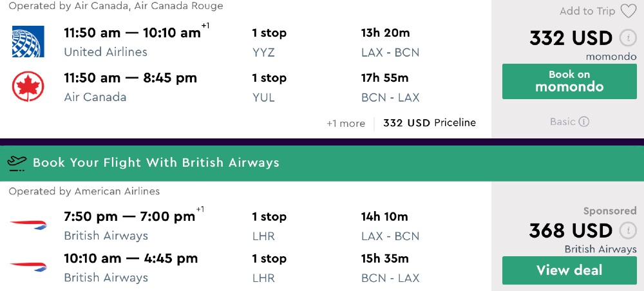Show Basic fare info icon
Image resolution: width=644 pixels, height=291 pixels.
tap(583, 122)
